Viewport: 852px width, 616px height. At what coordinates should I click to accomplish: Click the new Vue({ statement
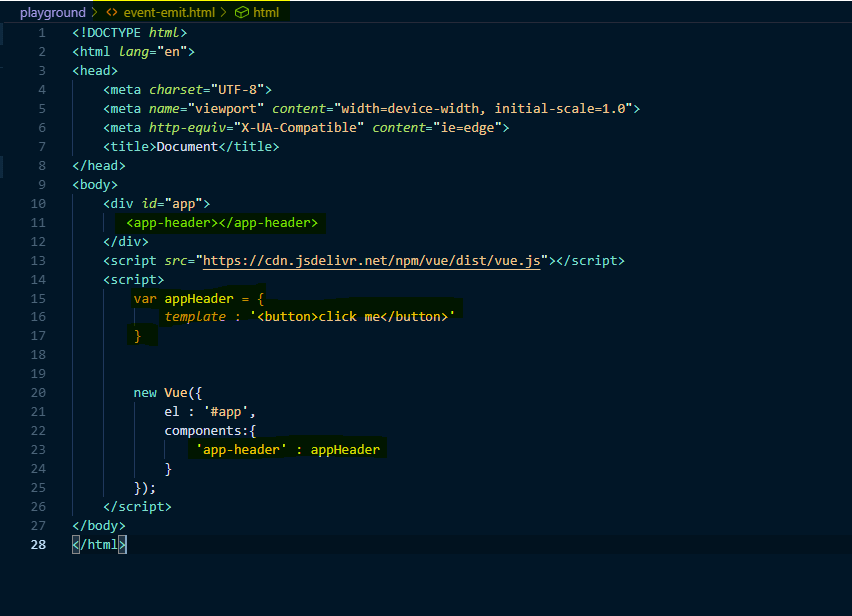pos(168,392)
